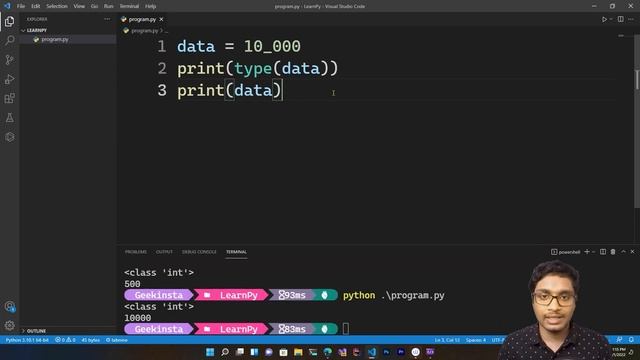
Task: Open the Selection menu
Action: [57, 6]
